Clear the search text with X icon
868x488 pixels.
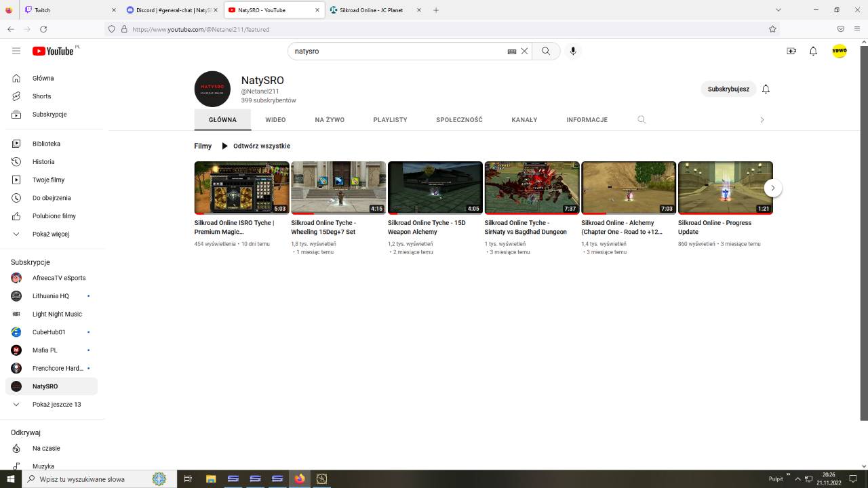(x=524, y=51)
